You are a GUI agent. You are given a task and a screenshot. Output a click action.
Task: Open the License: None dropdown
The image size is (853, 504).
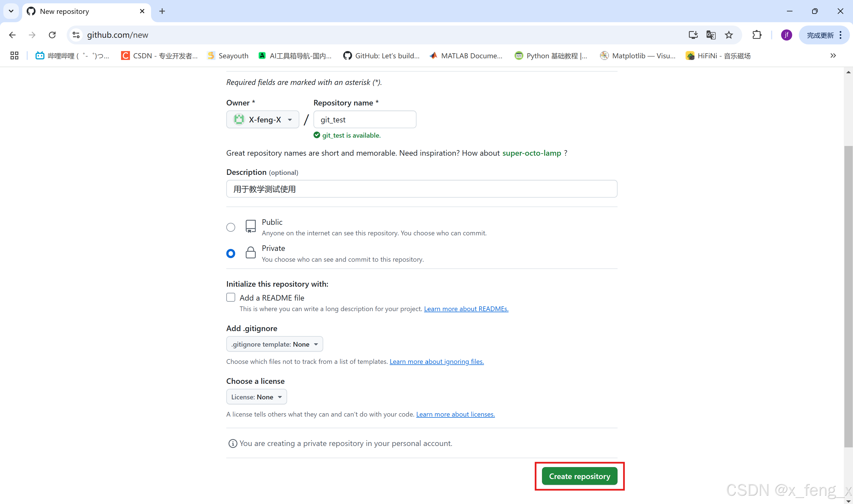257,397
